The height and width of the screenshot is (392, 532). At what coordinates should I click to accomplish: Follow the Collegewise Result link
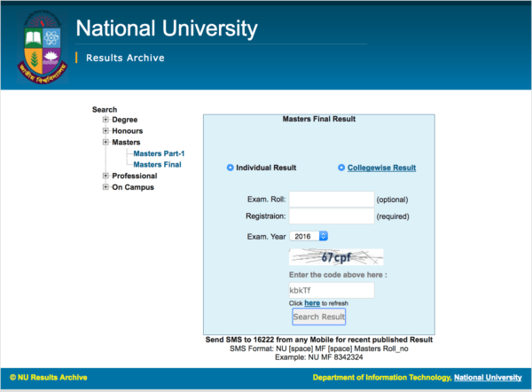[x=381, y=168]
